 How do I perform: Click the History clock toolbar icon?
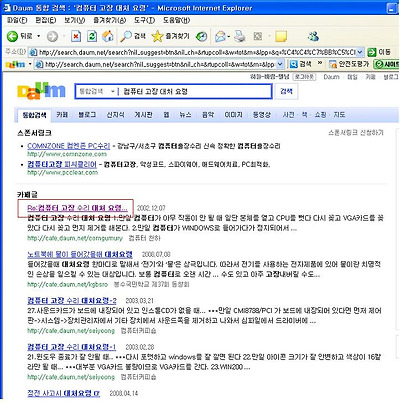point(201,36)
